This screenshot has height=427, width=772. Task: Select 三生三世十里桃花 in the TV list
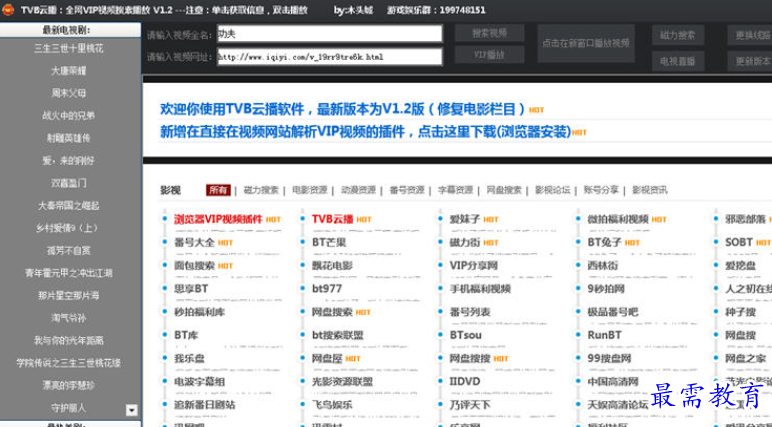69,48
